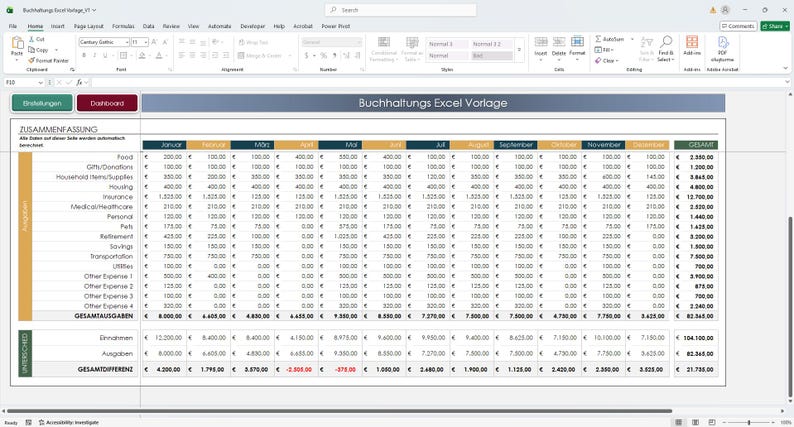Toggle Underline formatting
The width and height of the screenshot is (794, 427).
(105, 55)
